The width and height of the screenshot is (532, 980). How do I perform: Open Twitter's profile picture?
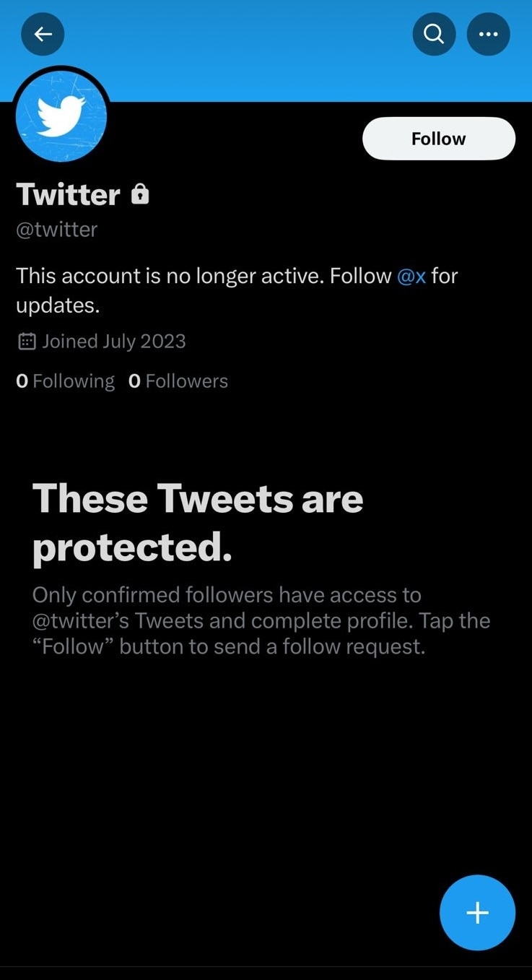point(61,115)
